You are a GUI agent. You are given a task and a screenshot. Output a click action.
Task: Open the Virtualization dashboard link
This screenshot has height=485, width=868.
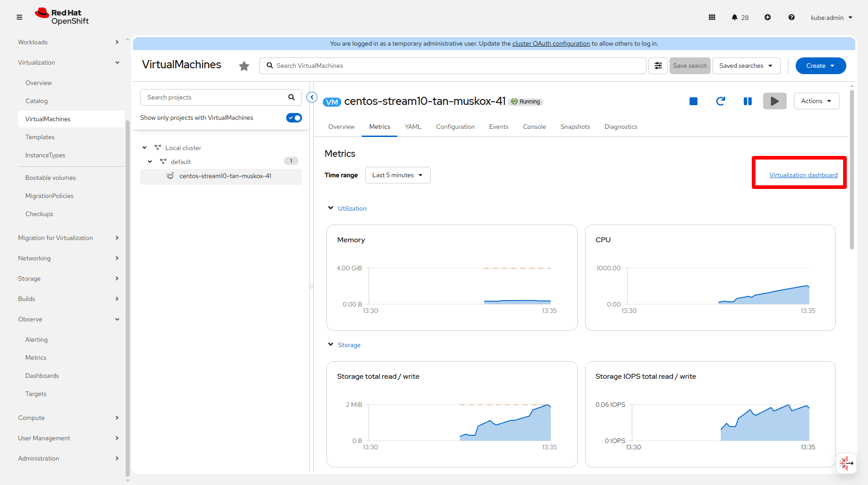[803, 175]
